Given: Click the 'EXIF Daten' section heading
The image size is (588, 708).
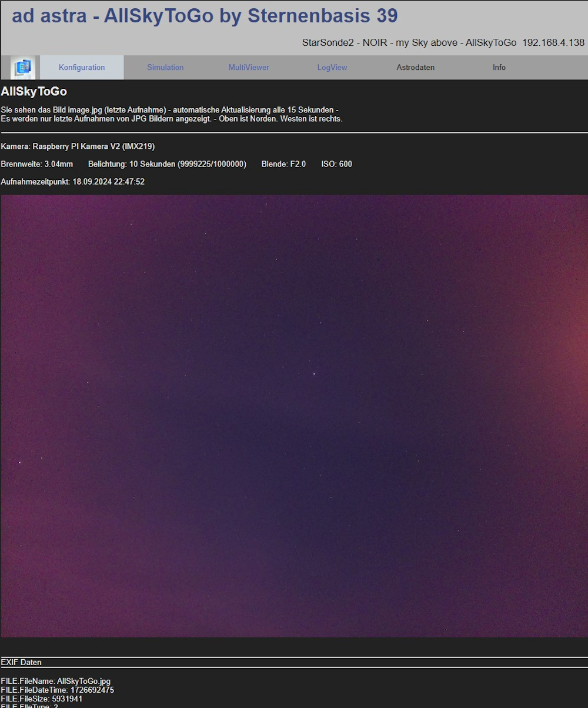Looking at the screenshot, I should [x=21, y=662].
